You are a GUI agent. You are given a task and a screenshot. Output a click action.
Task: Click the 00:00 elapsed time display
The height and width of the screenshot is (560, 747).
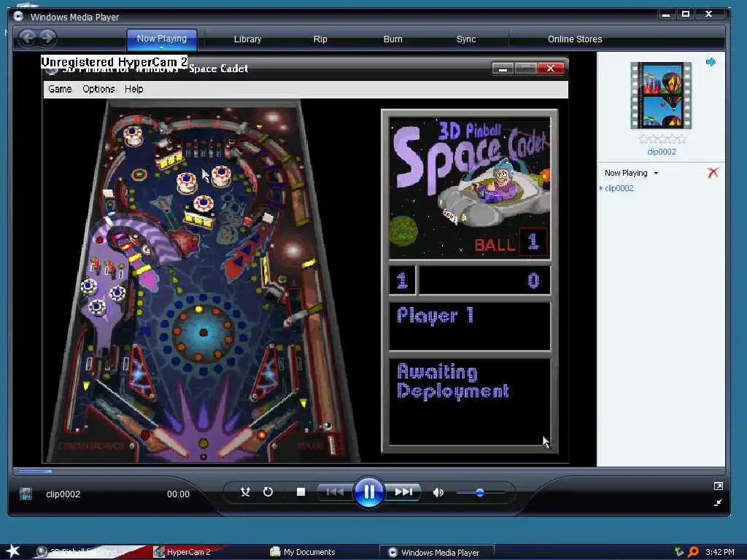pos(178,494)
